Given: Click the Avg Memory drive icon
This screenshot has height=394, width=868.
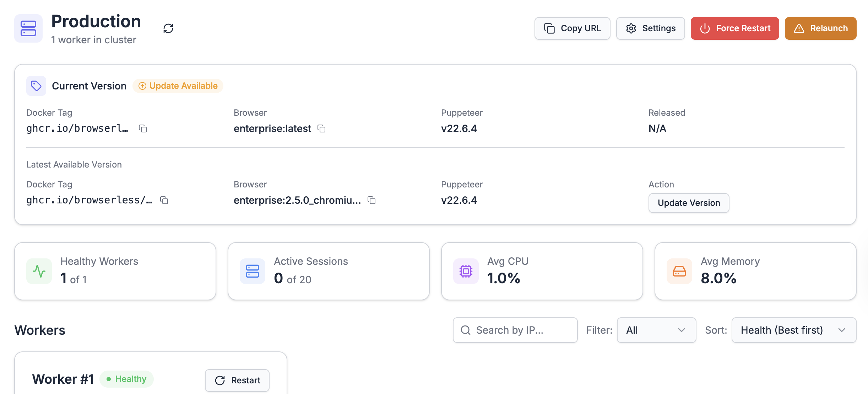Looking at the screenshot, I should click(x=679, y=271).
